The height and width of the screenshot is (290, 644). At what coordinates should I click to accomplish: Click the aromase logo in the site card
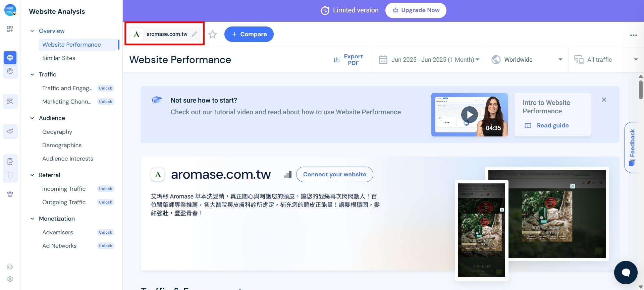pyautogui.click(x=158, y=174)
